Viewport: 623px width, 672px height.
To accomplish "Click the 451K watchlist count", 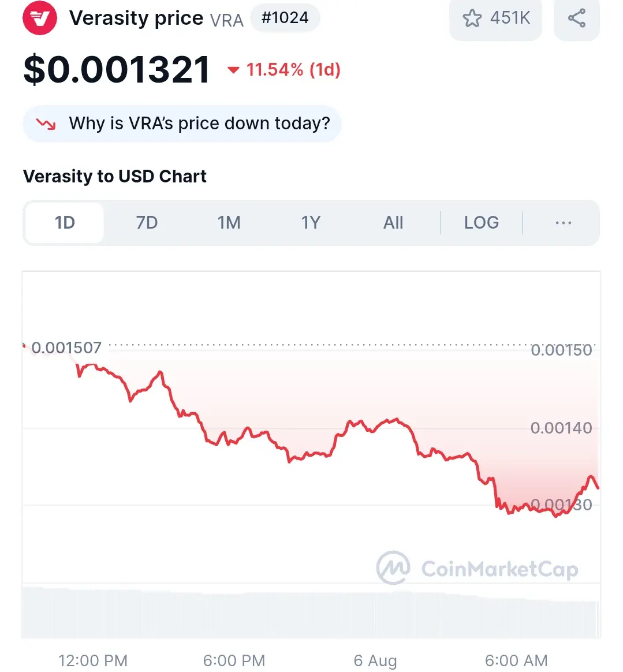I will pos(510,18).
